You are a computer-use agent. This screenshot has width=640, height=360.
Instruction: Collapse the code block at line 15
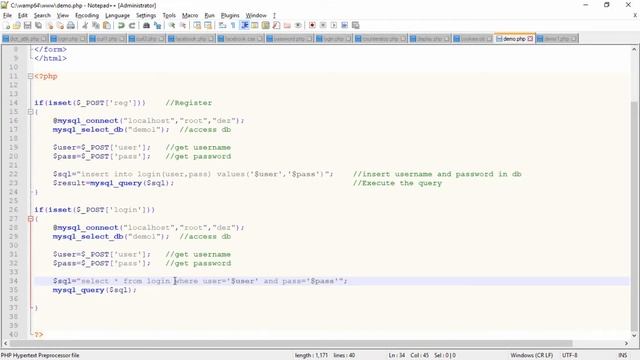click(30, 112)
